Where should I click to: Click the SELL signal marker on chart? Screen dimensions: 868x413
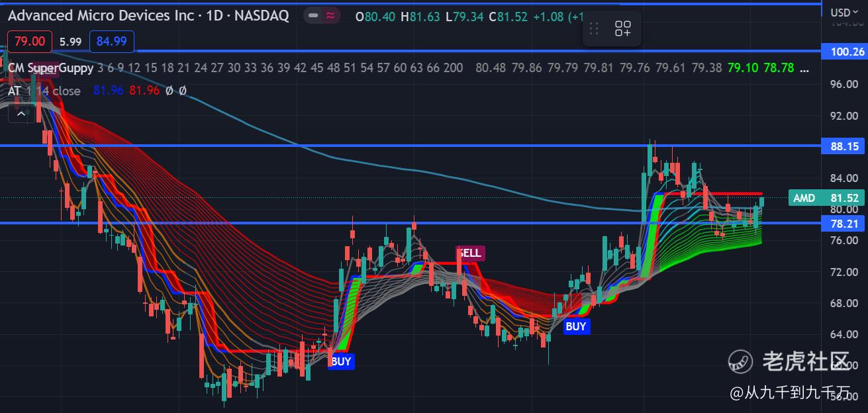tap(470, 253)
